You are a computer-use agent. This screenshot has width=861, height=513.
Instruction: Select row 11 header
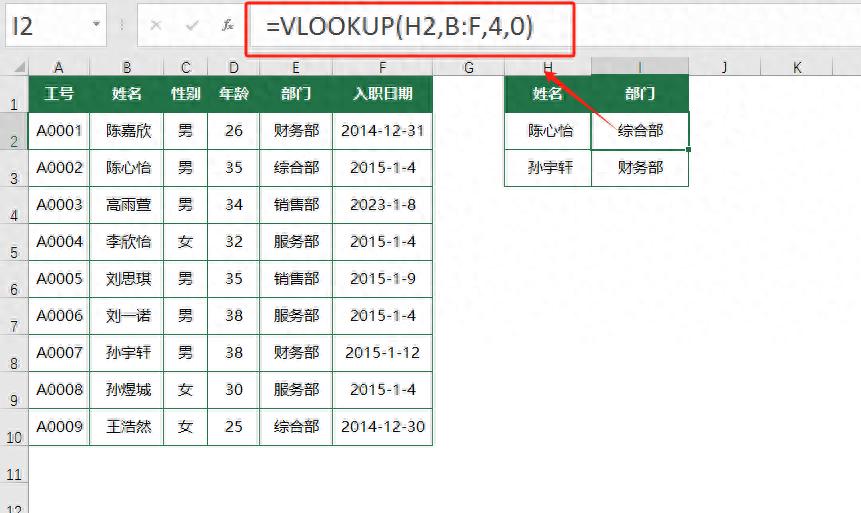tap(14, 464)
